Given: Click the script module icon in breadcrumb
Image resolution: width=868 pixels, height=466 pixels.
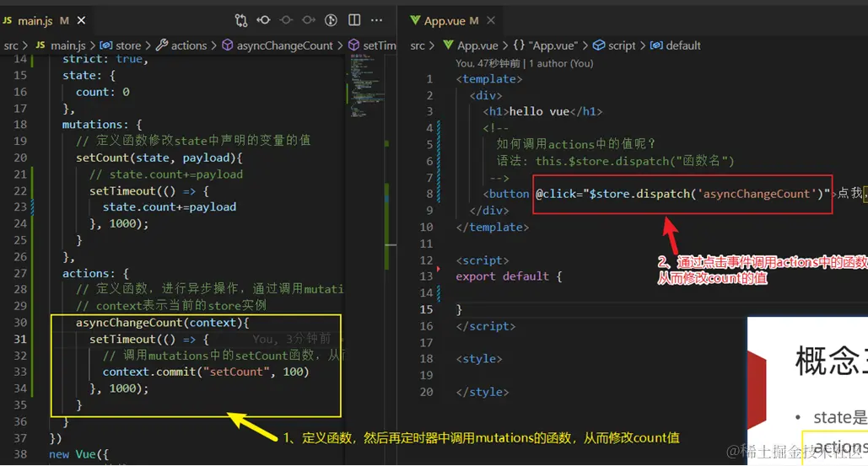Looking at the screenshot, I should [x=598, y=45].
